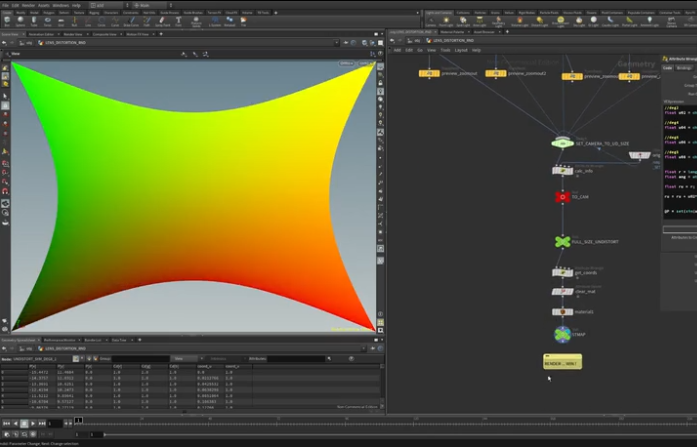The image size is (697, 447).
Task: Open the desktop selector dropdown
Action: 110,5
